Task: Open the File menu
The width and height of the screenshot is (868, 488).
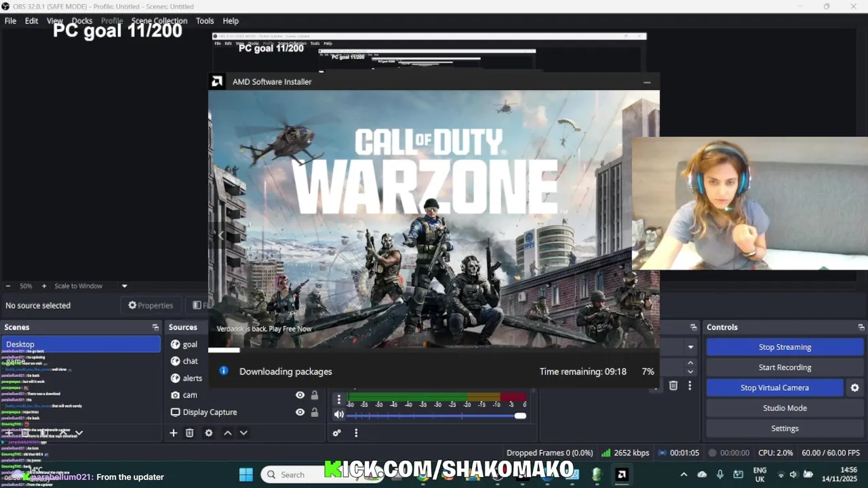Action: click(x=10, y=21)
